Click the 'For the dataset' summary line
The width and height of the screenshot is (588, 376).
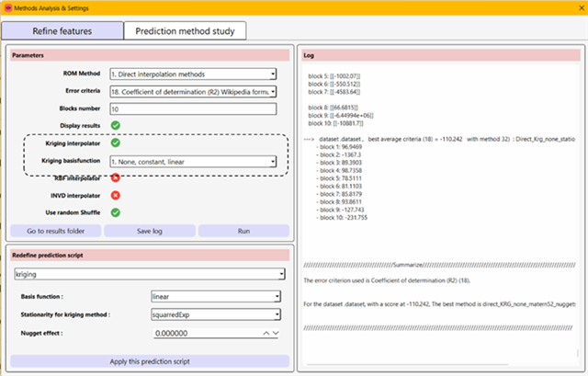[x=439, y=304]
